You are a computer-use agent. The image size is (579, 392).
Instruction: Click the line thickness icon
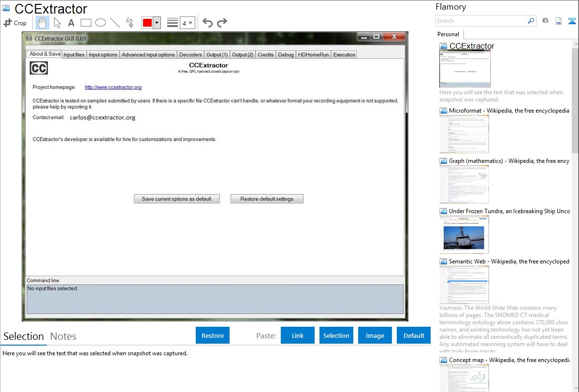click(172, 23)
